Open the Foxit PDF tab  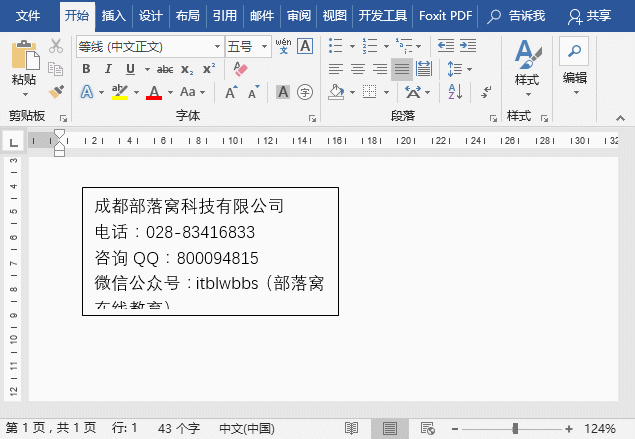tap(445, 16)
